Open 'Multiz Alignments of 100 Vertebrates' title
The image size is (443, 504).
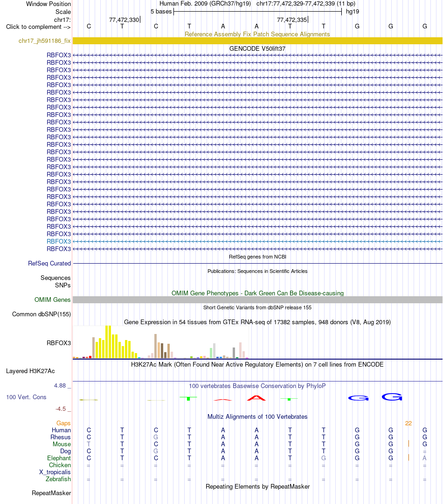pos(257,416)
